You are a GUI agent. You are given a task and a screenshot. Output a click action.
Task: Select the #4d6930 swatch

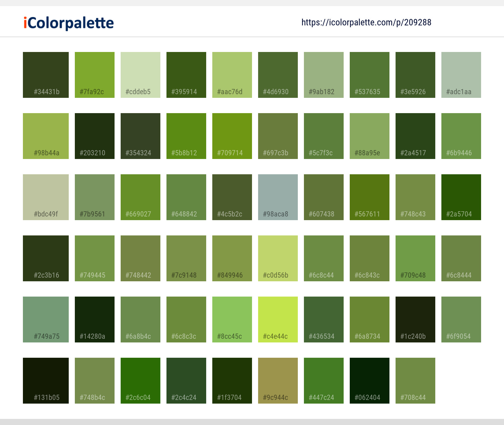click(278, 75)
